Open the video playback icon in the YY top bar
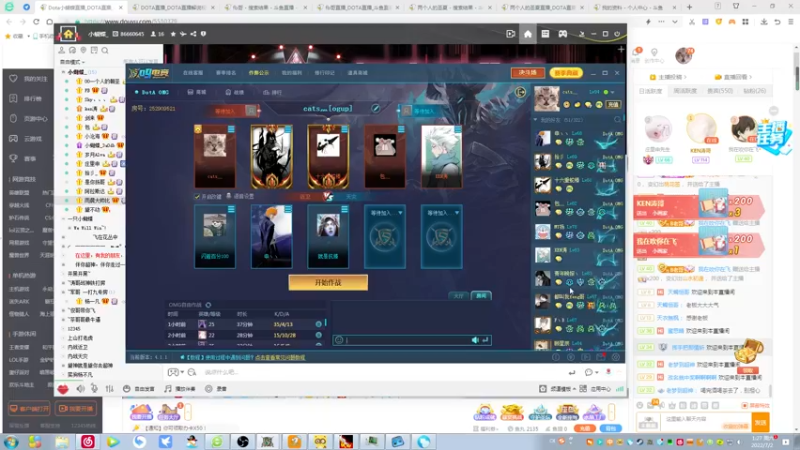Screen dimensions: 800x450 tap(510, 34)
